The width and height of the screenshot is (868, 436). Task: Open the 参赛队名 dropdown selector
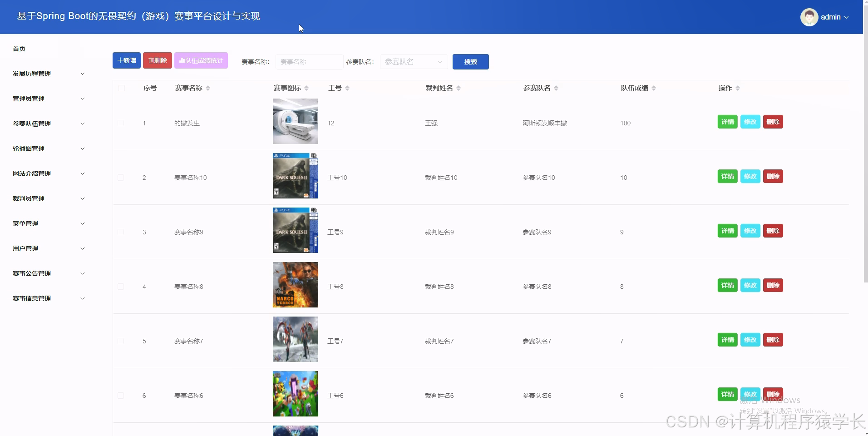click(x=413, y=61)
